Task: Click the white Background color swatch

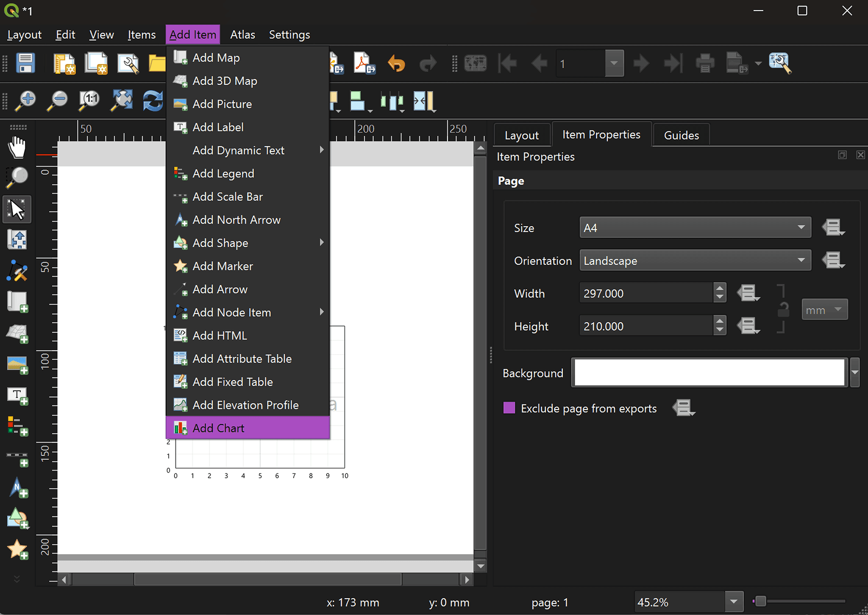Action: [x=709, y=373]
